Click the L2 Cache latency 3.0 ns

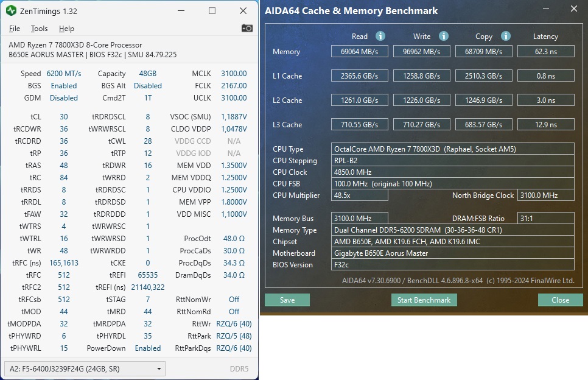pyautogui.click(x=545, y=100)
